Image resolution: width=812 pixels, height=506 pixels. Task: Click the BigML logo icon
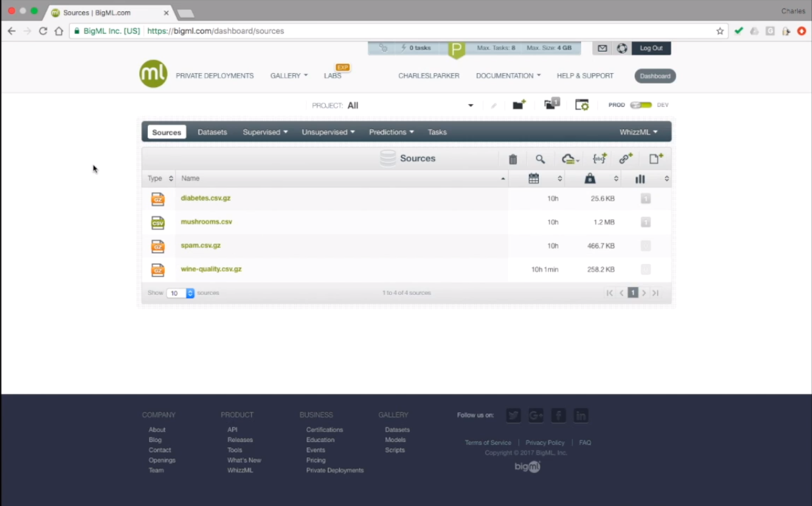153,74
